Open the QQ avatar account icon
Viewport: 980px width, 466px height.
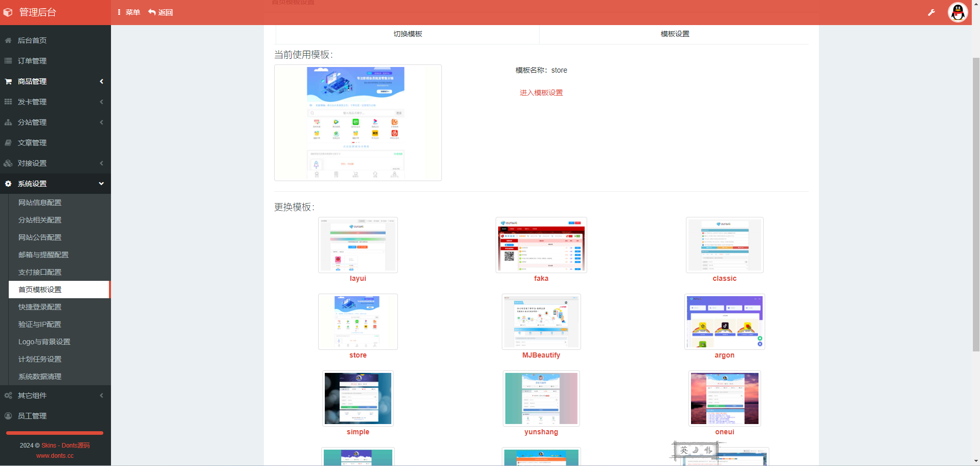[x=957, y=12]
